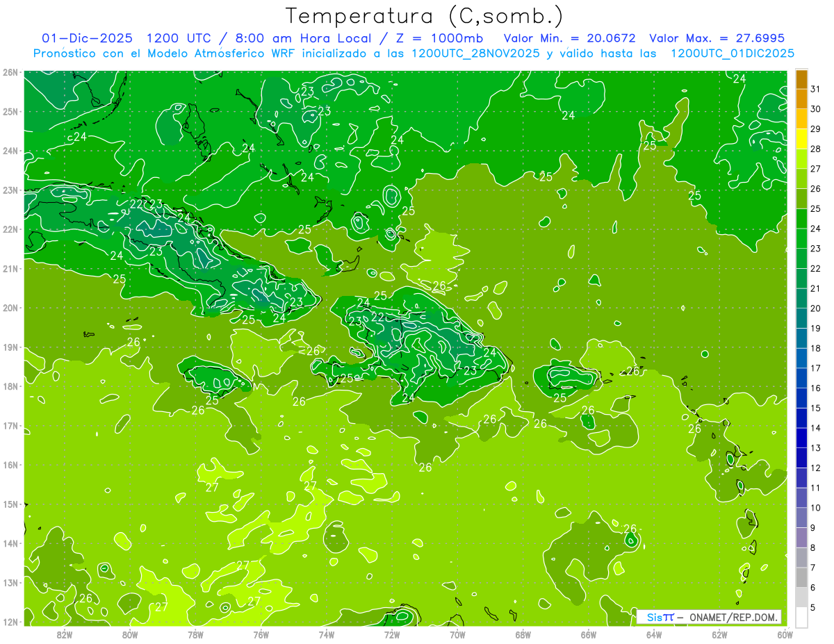Click the "Valor Max. = 27.6995" readout
The image size is (834, 644).
[717, 38]
